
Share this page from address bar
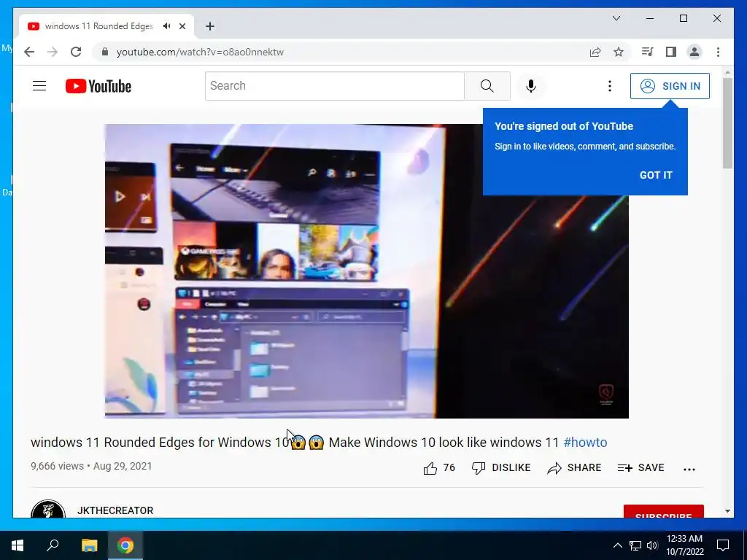595,52
